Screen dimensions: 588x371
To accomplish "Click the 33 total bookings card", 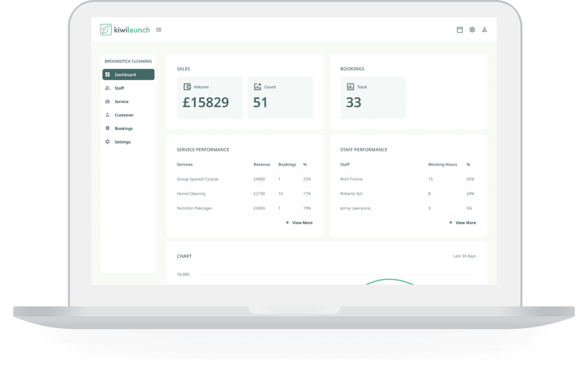I will (x=373, y=98).
